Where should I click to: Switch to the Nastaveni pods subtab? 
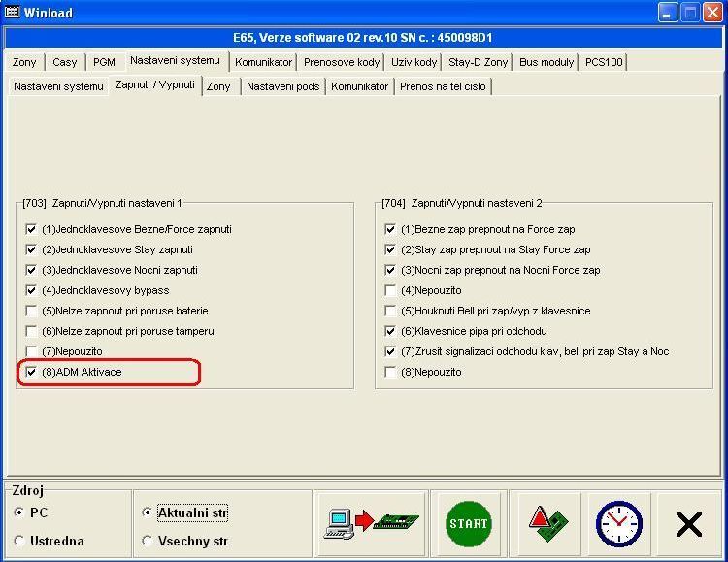(x=282, y=86)
